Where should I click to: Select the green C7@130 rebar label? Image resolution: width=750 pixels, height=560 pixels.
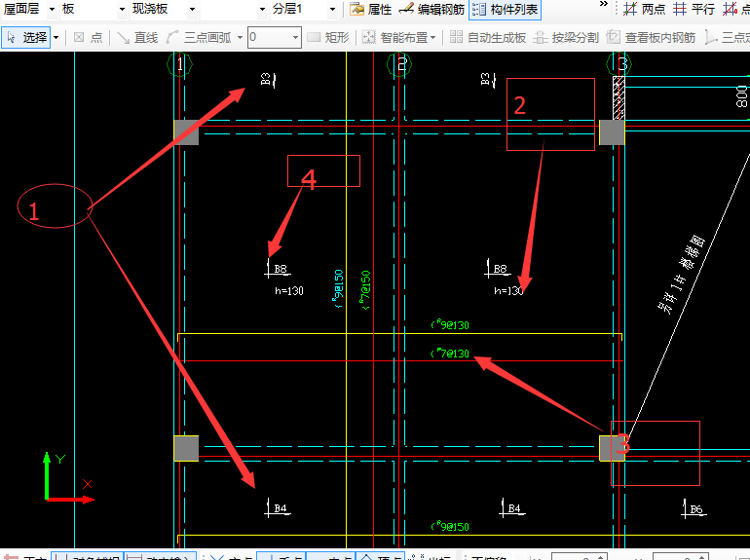pyautogui.click(x=450, y=354)
